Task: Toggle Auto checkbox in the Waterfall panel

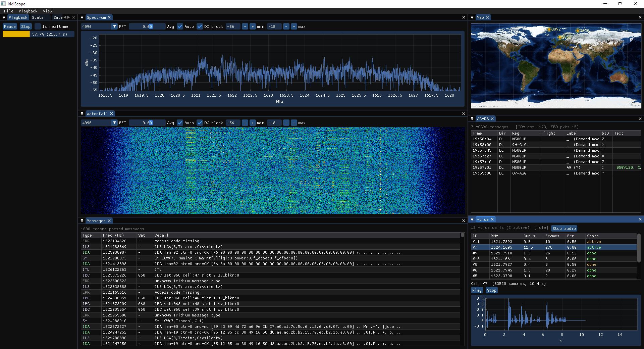Action: pos(180,123)
